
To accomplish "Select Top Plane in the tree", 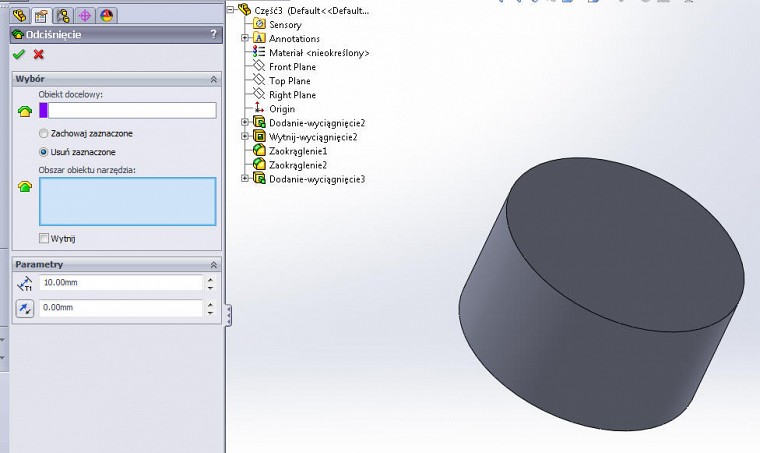I will 289,81.
